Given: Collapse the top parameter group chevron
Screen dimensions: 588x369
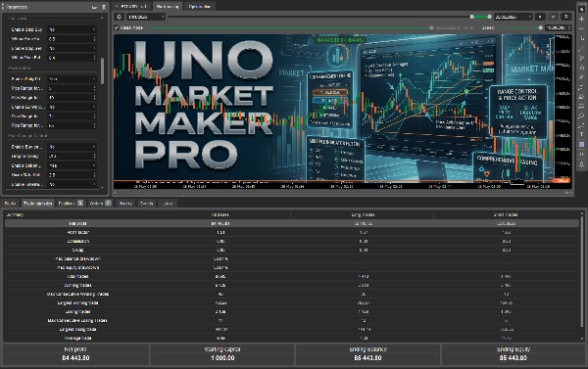Looking at the screenshot, I should (102, 18).
